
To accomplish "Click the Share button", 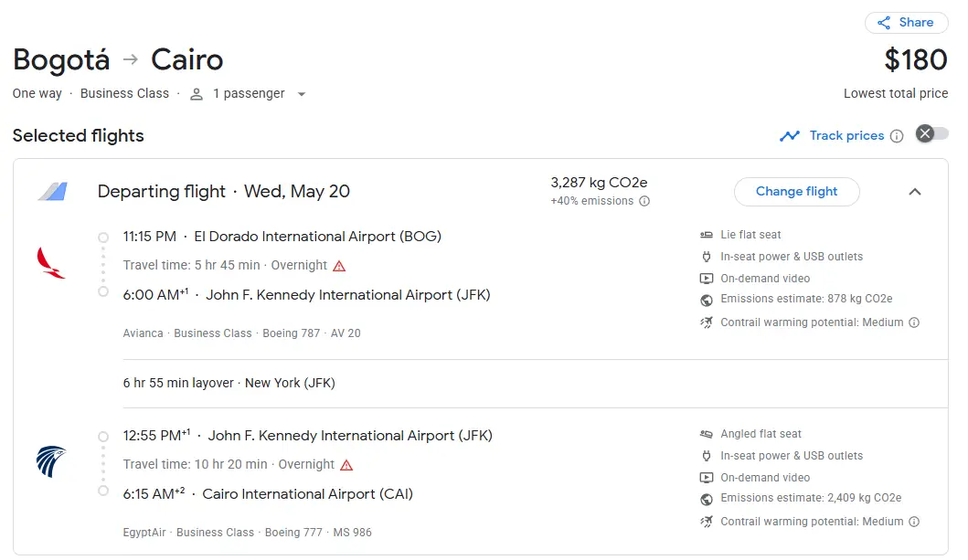I will pyautogui.click(x=906, y=23).
